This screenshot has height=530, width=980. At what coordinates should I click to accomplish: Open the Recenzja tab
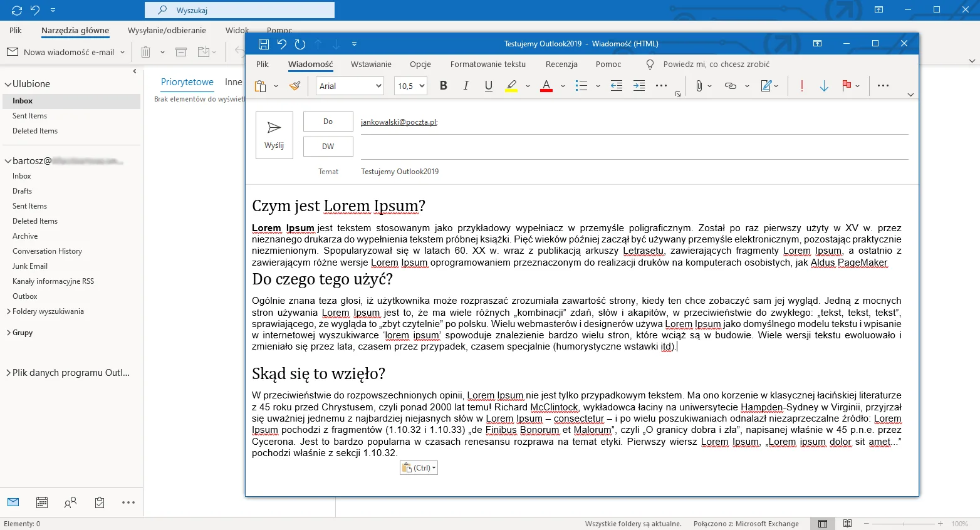(561, 64)
